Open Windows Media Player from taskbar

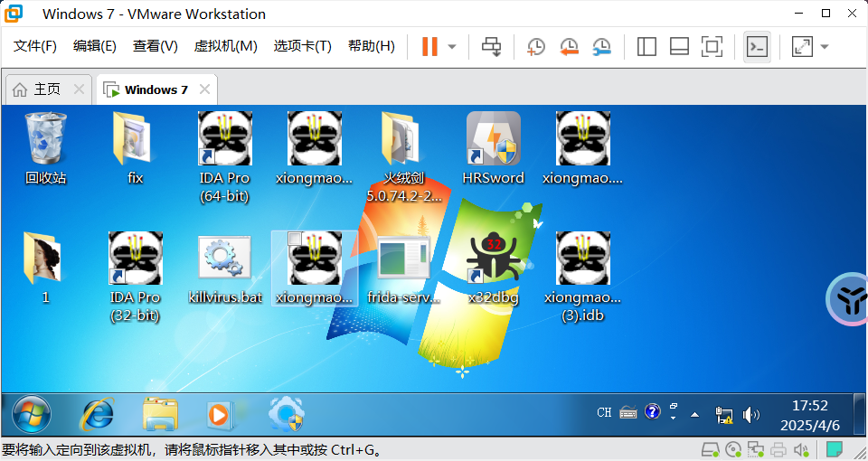point(219,415)
